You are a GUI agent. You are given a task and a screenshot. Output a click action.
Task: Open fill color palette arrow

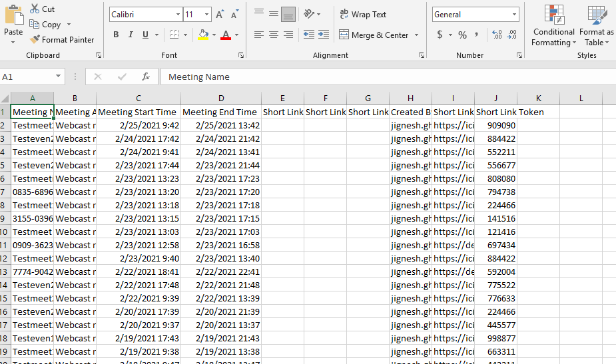coord(214,35)
